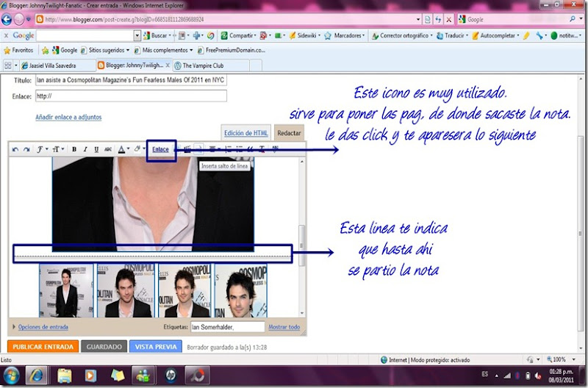The image size is (588, 388).
Task: Click the VISTA PREVIA button
Action: (156, 347)
